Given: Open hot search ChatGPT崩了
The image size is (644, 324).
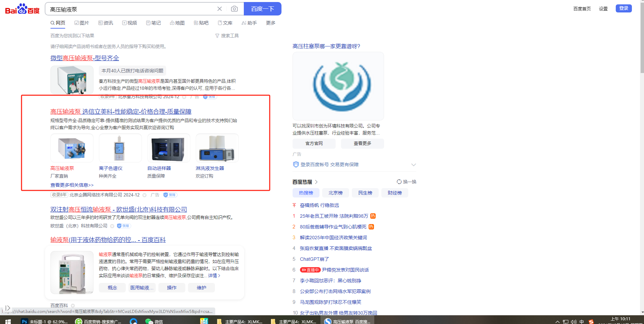Looking at the screenshot, I should (314, 259).
